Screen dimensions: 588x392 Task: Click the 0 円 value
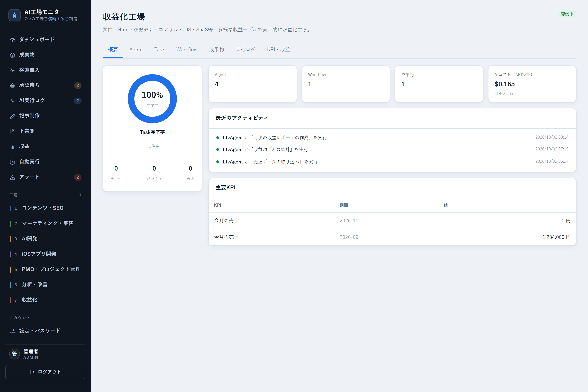point(566,221)
